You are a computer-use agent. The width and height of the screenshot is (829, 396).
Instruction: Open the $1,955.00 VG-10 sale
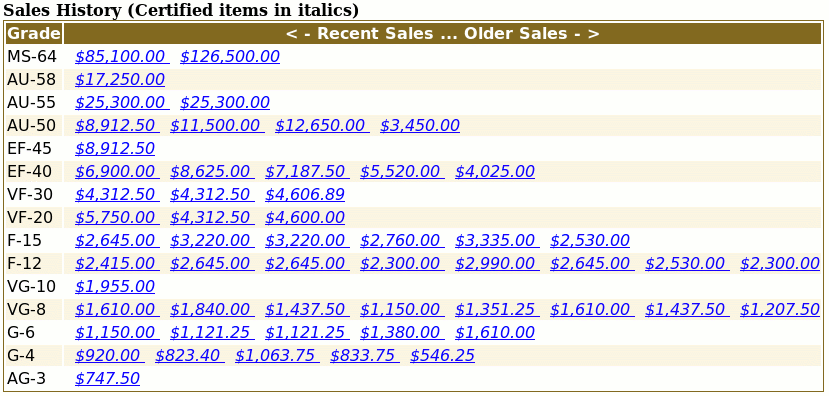point(115,287)
